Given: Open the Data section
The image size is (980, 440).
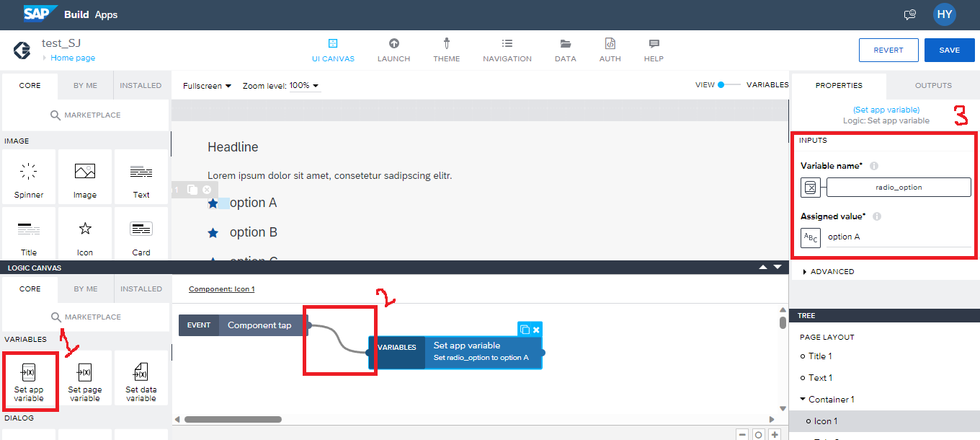Looking at the screenshot, I should 566,50.
